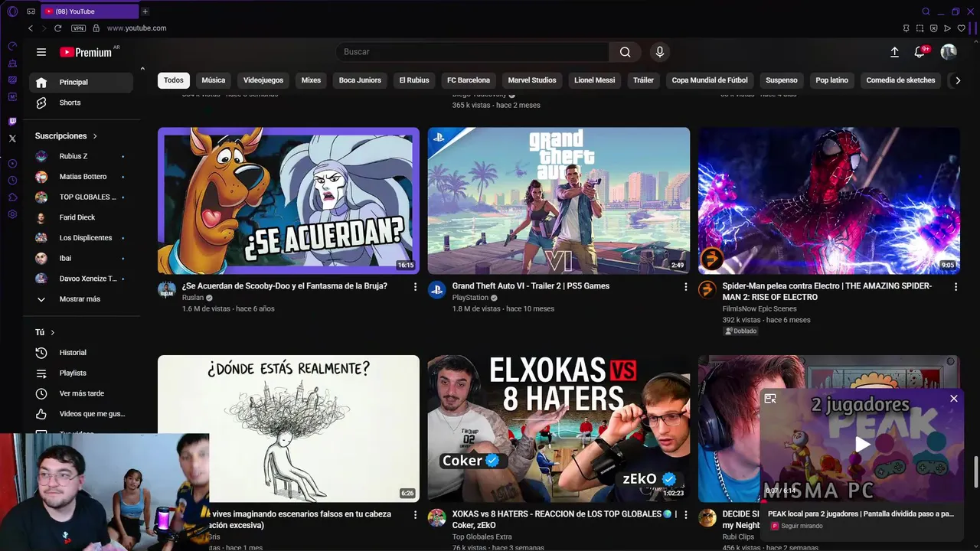Open Rubius Z subscription channel
980x551 pixels.
click(80, 156)
